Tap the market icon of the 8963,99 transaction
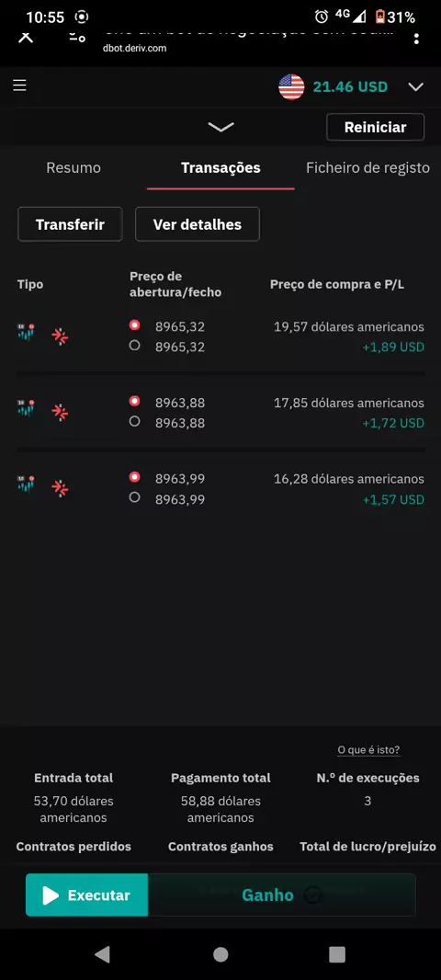 27,484
